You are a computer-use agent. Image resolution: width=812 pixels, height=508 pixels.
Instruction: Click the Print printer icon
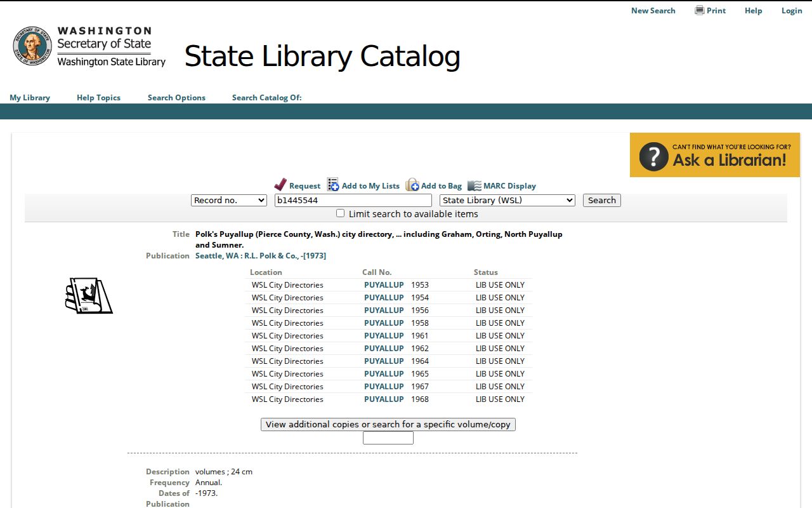[x=700, y=10]
